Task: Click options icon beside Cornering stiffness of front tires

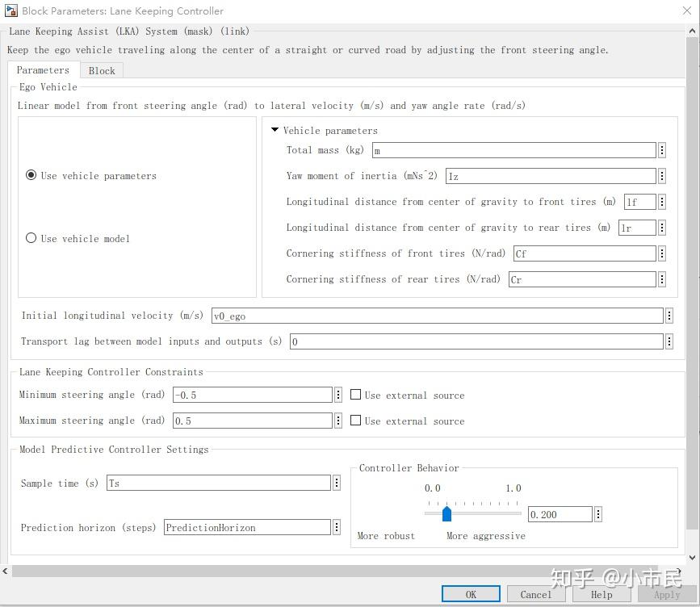Action: pyautogui.click(x=662, y=253)
